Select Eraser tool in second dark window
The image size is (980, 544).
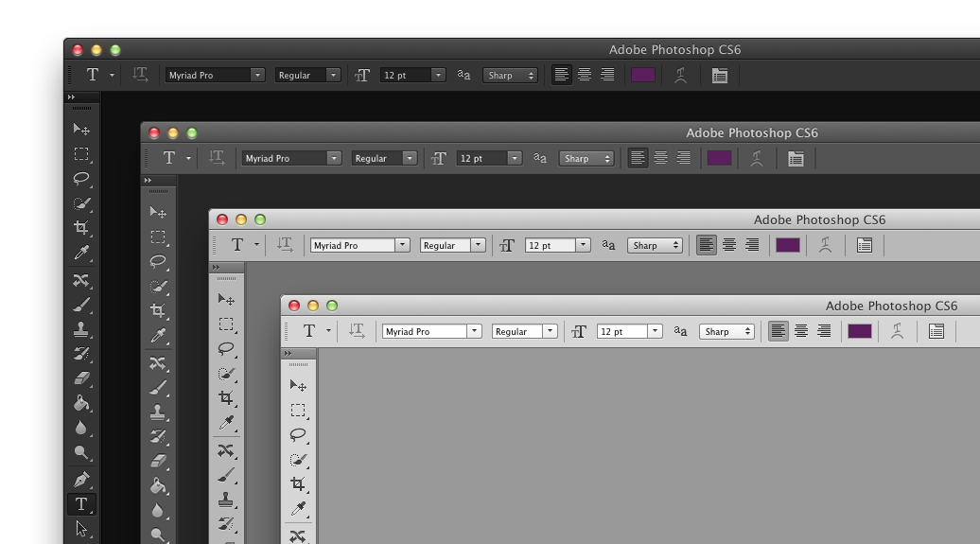[x=157, y=461]
